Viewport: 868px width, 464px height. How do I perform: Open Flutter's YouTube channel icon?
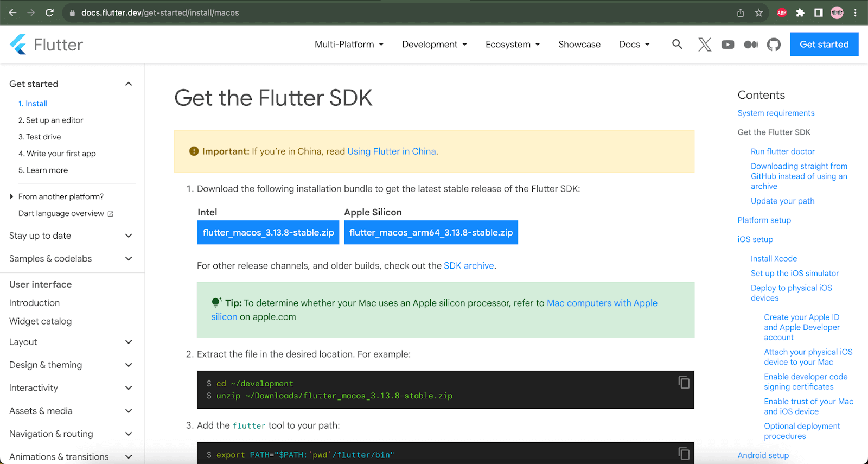(x=727, y=45)
